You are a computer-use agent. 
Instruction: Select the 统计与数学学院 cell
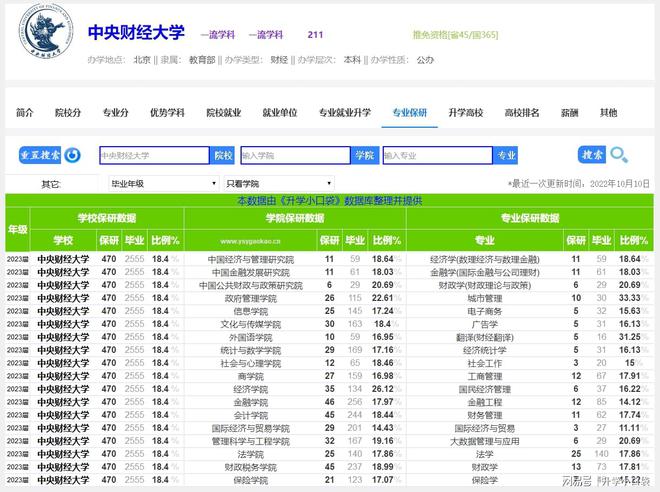pos(251,350)
